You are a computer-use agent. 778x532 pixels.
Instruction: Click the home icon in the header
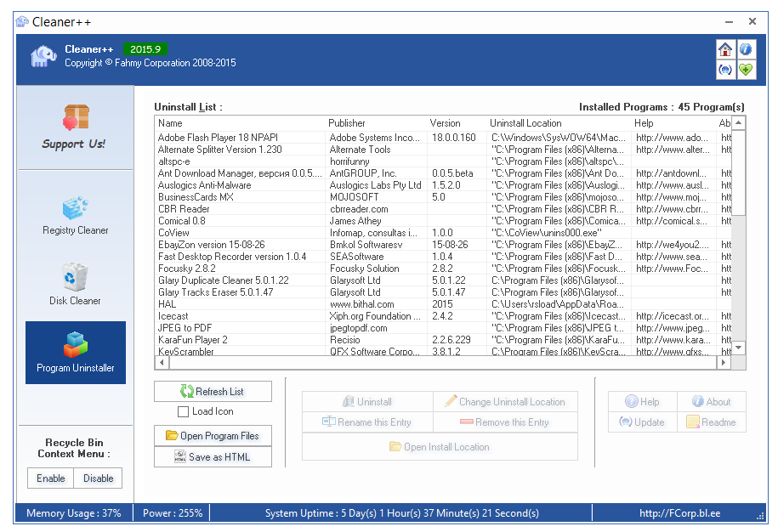click(x=725, y=49)
